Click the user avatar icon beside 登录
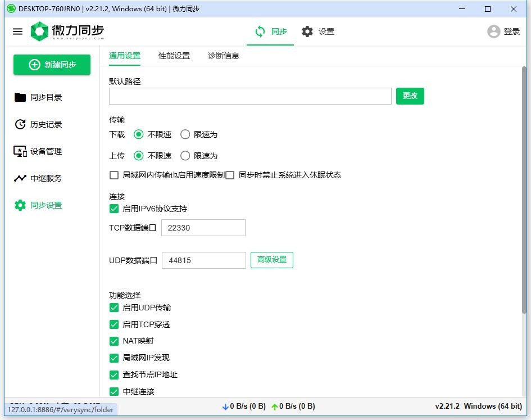Screen dimensions: 531x420 pyautogui.click(x=493, y=31)
